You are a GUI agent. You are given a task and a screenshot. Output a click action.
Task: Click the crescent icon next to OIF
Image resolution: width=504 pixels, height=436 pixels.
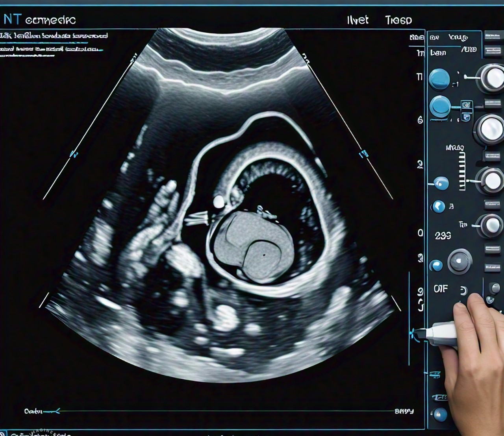coord(463,291)
